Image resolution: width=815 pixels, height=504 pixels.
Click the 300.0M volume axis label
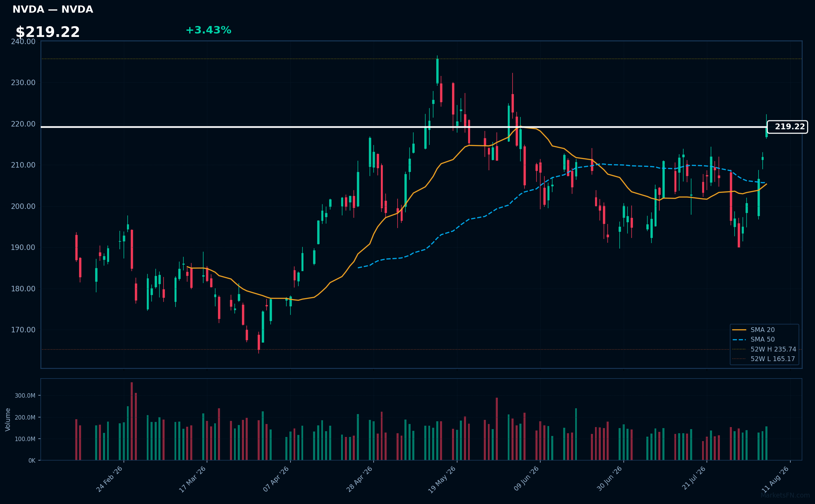(25, 396)
